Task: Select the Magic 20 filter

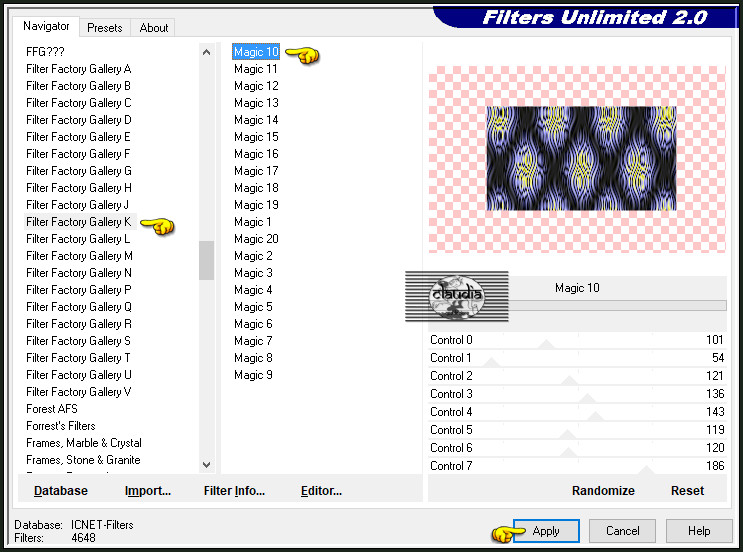Action: click(x=256, y=239)
